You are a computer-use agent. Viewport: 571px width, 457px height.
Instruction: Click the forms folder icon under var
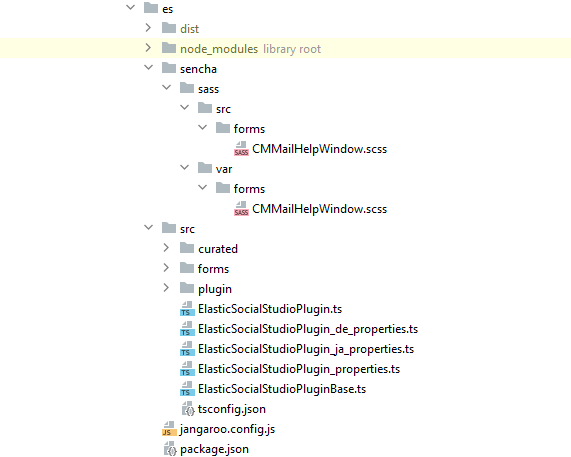tap(223, 188)
